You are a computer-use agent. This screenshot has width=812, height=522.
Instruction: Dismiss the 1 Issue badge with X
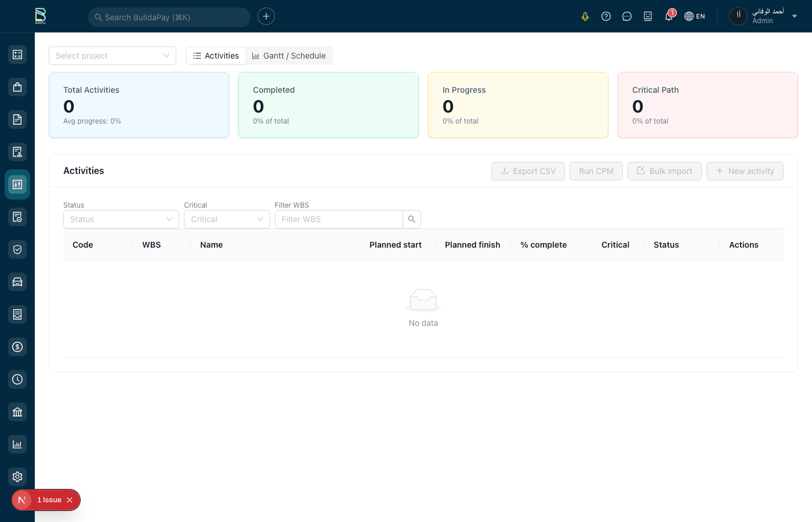(70, 500)
